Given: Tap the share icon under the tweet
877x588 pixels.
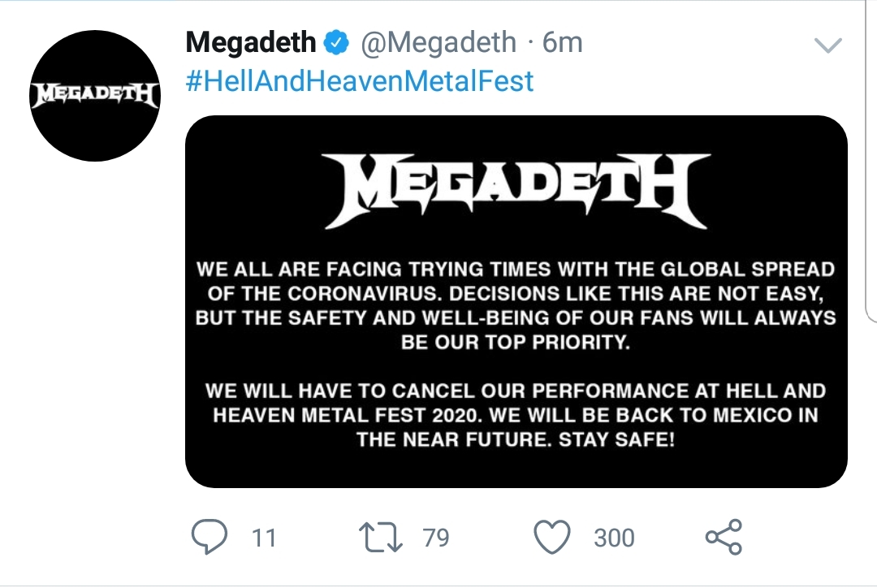Looking at the screenshot, I should pyautogui.click(x=723, y=537).
